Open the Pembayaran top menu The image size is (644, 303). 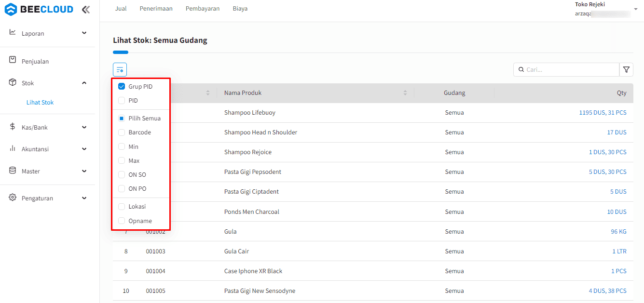click(x=203, y=9)
